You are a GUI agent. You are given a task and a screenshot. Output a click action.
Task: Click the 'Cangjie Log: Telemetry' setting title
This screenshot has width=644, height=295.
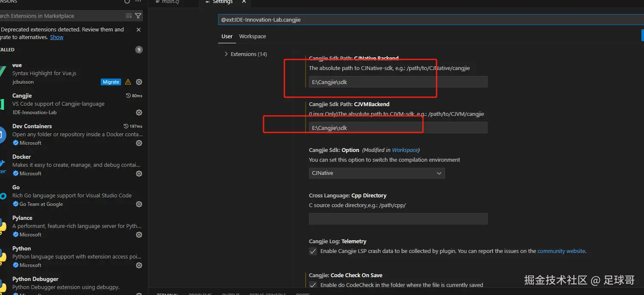[338, 242]
